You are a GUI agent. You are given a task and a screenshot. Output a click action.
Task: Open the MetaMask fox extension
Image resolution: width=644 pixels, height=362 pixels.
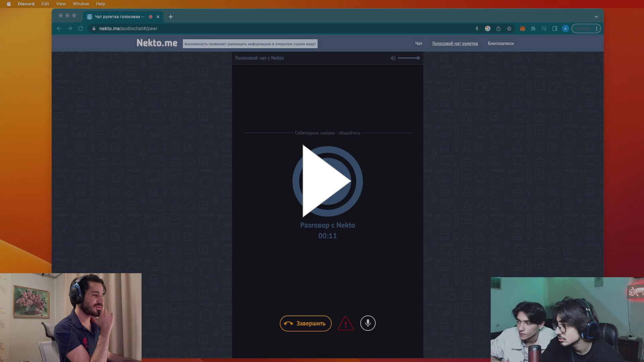tap(522, 29)
